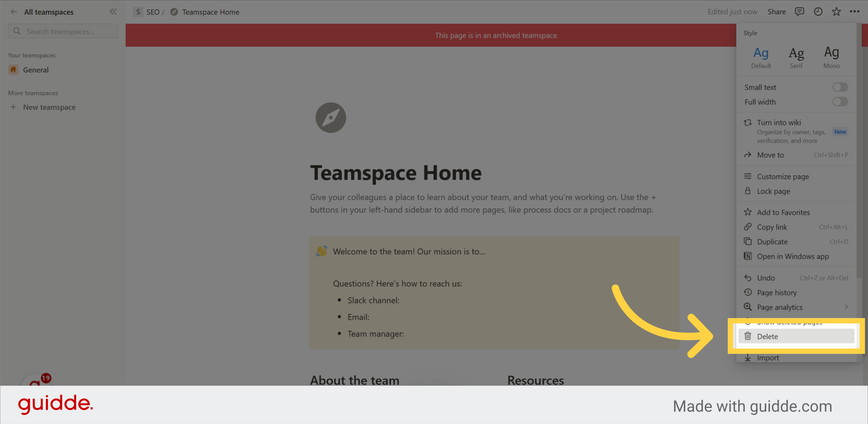Screen dimensions: 868x424
Task: Enable the Small text toggle
Action: (840, 87)
